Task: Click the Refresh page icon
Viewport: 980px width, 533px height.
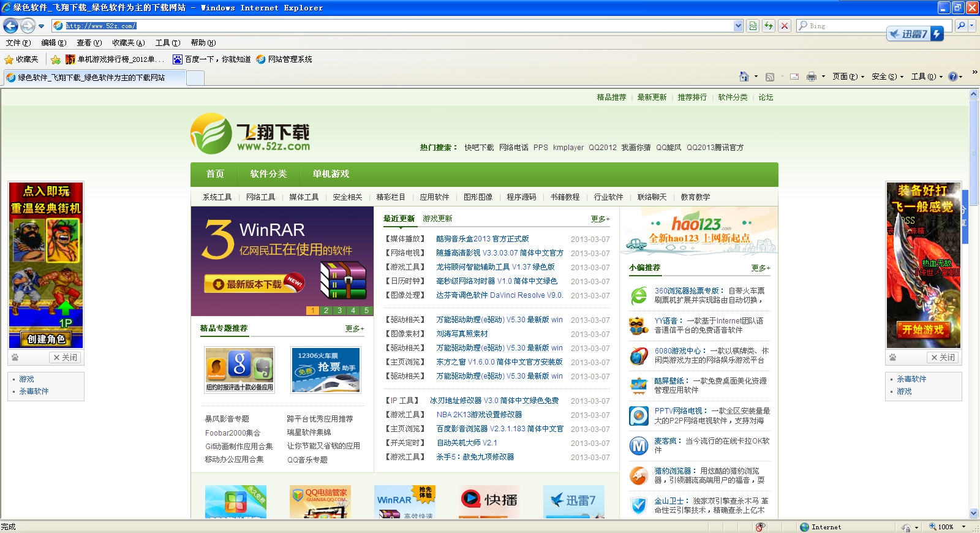Action: (768, 26)
